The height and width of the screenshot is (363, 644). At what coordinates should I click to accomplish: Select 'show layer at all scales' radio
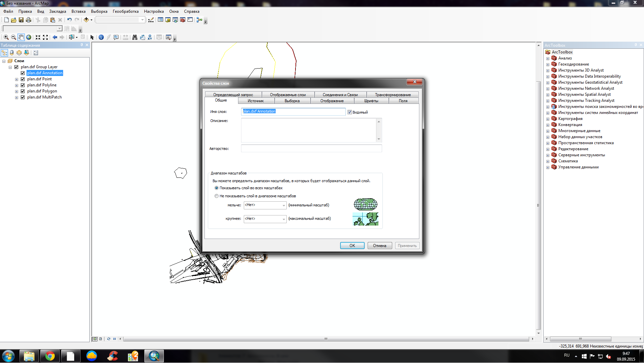(217, 188)
